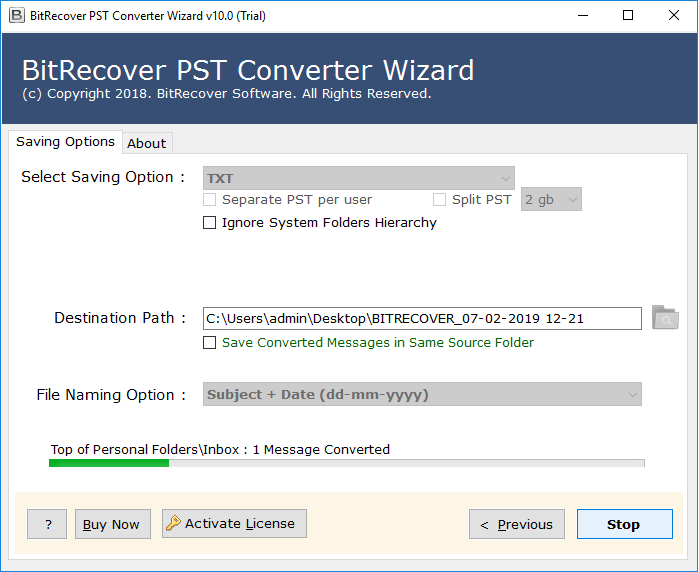Click the 'Select Saving Option :' label
699x572 pixels.
click(x=103, y=177)
